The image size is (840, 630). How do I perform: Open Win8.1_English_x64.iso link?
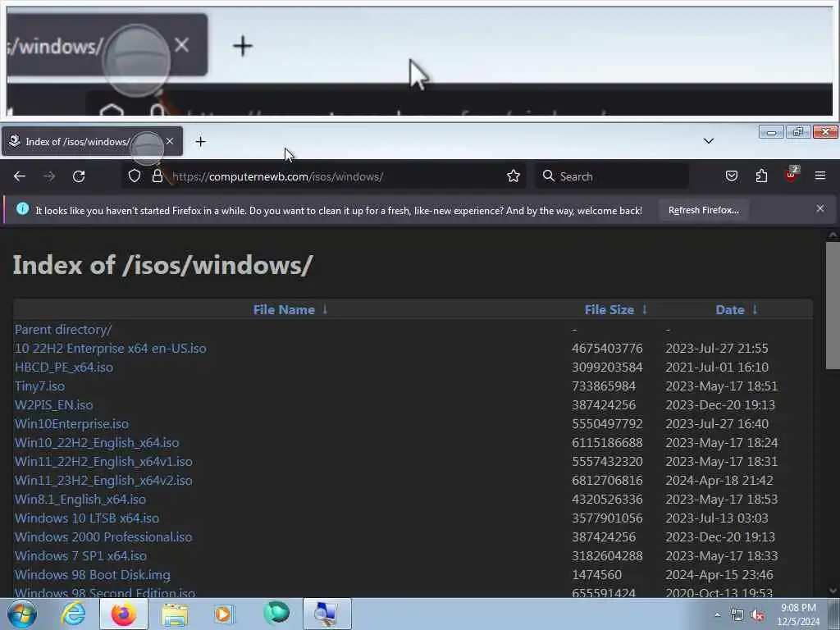click(x=80, y=500)
